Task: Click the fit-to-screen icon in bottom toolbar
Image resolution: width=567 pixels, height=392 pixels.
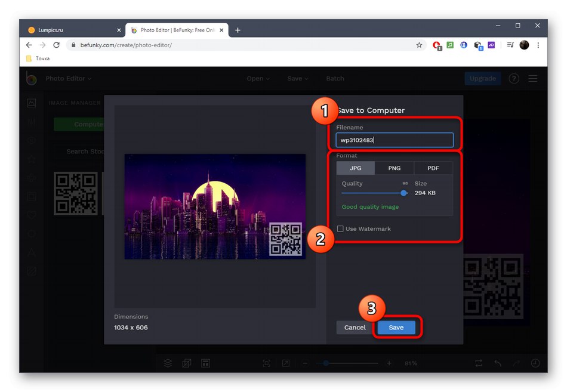Action: [x=267, y=363]
